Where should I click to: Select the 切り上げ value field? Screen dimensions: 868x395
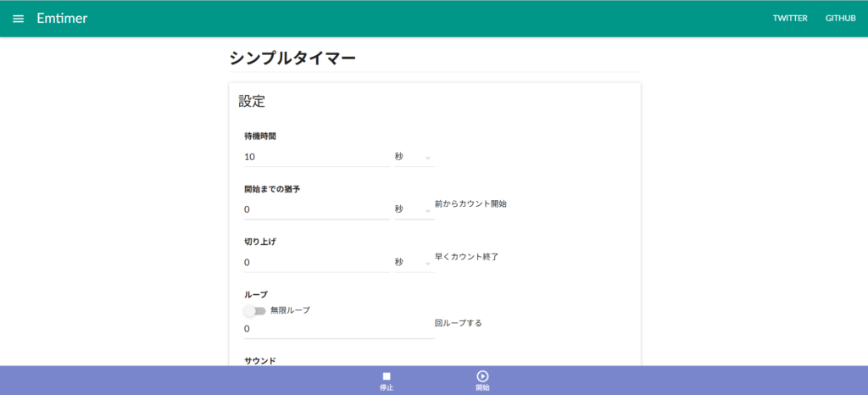click(315, 263)
